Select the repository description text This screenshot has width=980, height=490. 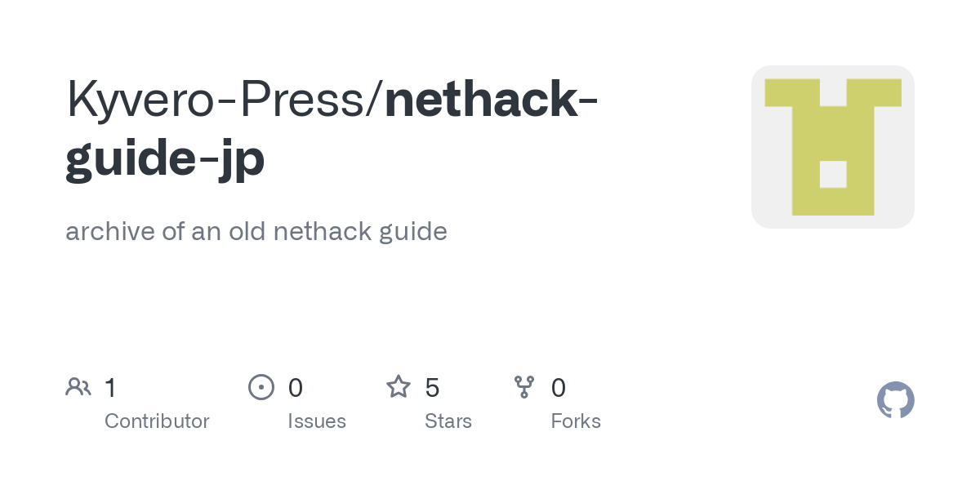pos(256,231)
